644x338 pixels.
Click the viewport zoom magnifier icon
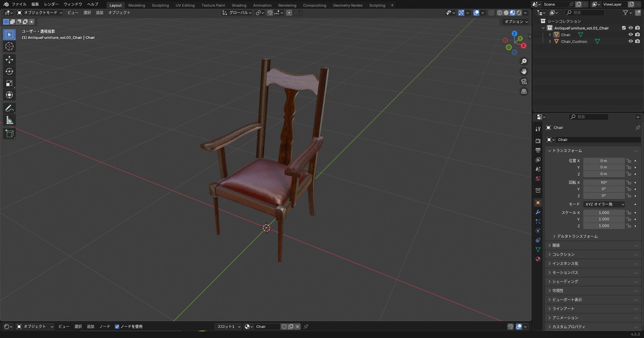[x=524, y=61]
